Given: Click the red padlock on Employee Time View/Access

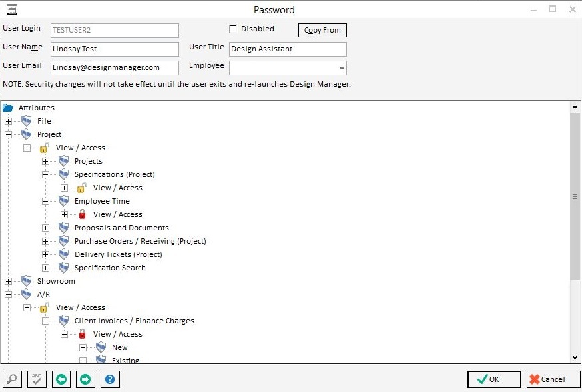Looking at the screenshot, I should pos(81,214).
